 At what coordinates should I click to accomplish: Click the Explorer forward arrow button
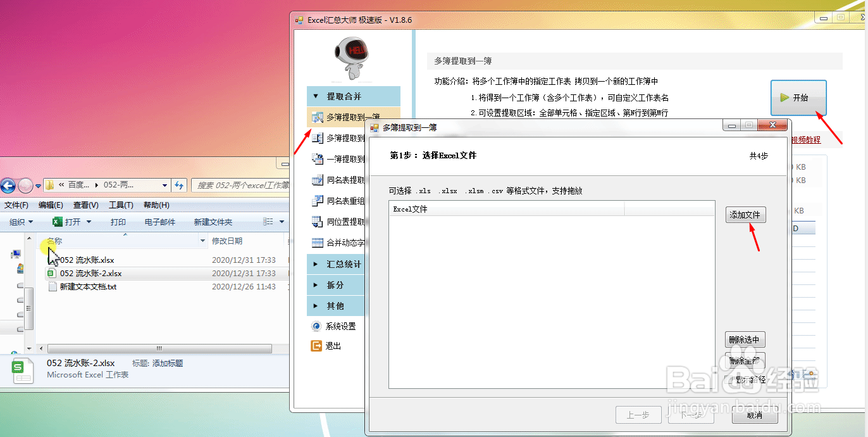tap(25, 186)
